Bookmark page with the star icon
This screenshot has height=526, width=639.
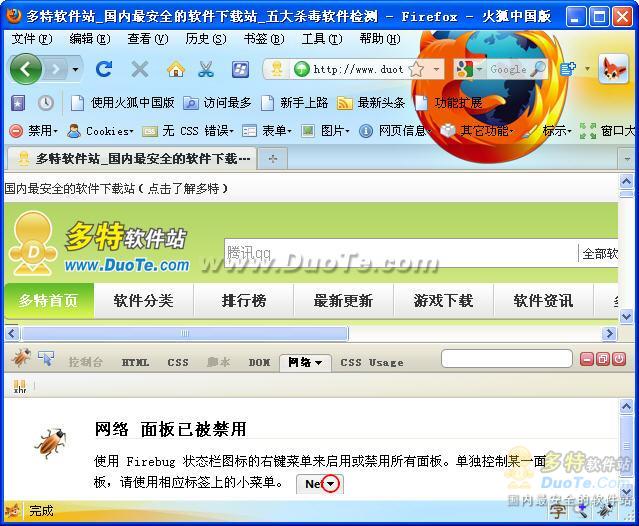pos(416,69)
